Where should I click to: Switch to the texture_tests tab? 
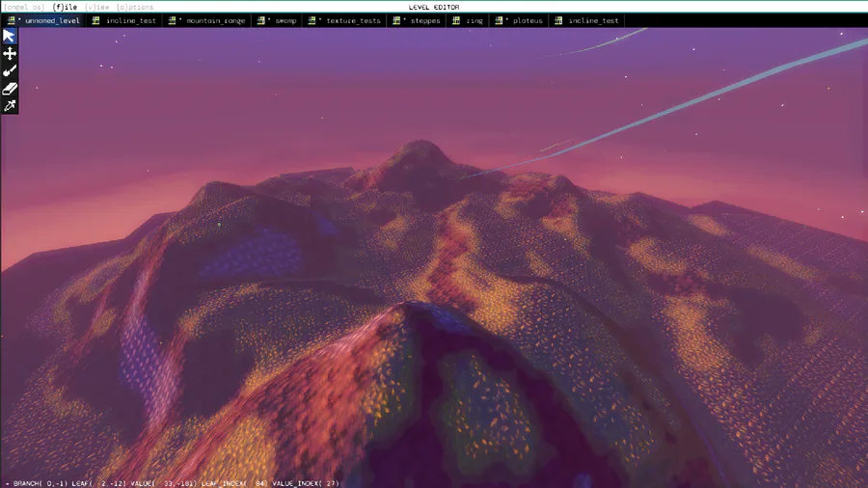(x=344, y=20)
